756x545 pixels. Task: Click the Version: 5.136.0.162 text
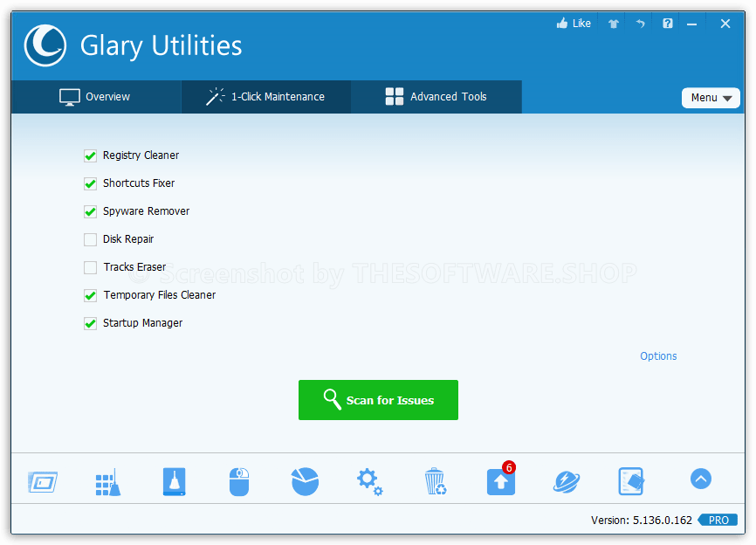[642, 520]
